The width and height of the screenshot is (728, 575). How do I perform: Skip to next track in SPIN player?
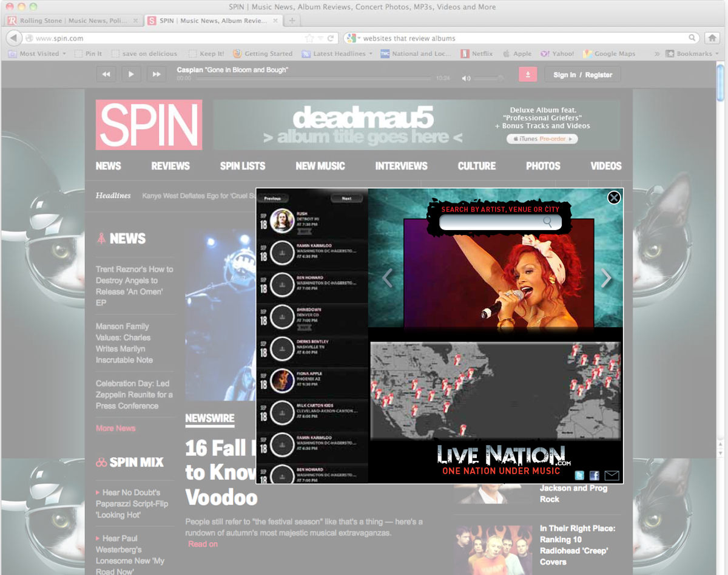[x=156, y=74]
